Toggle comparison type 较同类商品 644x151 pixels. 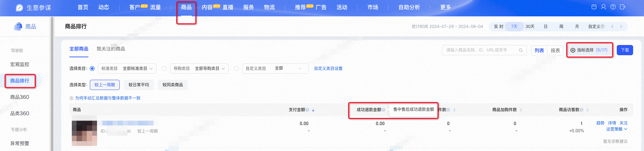pyautogui.click(x=173, y=85)
